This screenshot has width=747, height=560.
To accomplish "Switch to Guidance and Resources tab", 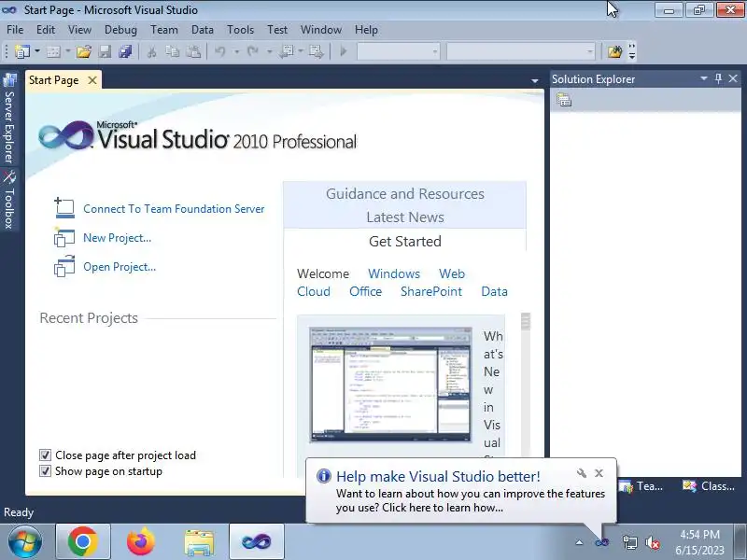I will pos(405,194).
